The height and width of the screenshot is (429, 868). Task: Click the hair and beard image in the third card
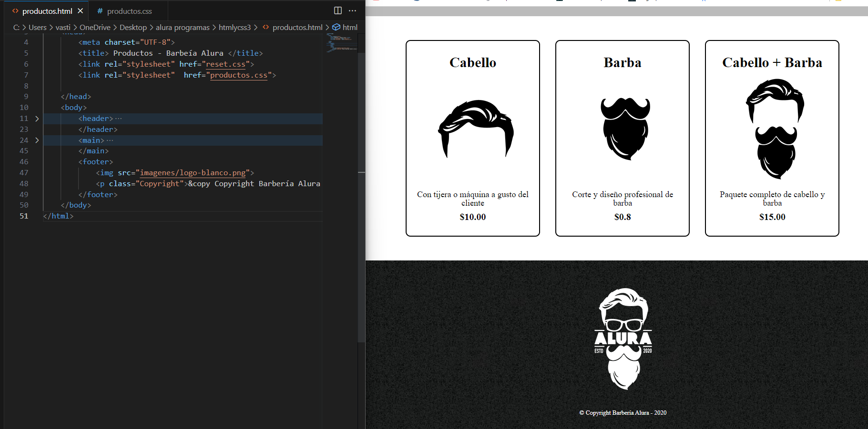coord(775,129)
